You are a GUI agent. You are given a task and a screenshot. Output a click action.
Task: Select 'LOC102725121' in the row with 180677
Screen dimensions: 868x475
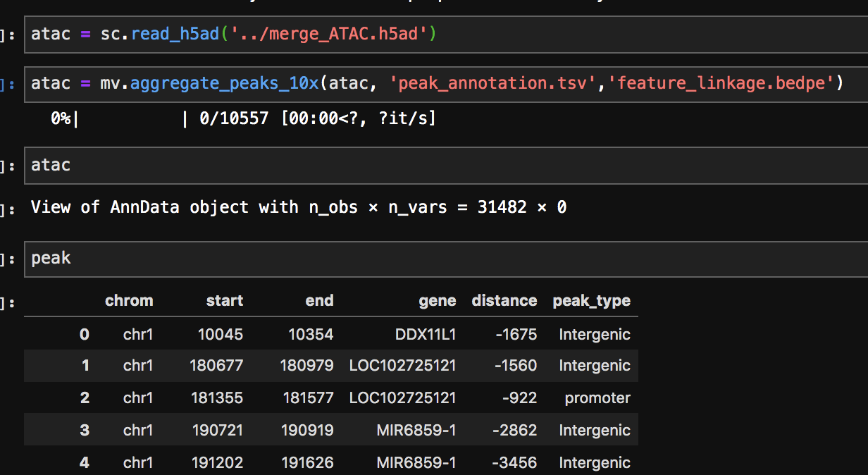[x=403, y=366]
